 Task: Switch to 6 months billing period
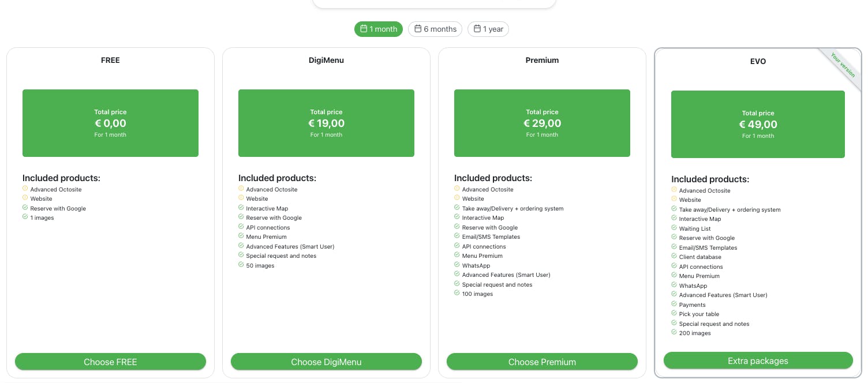435,29
